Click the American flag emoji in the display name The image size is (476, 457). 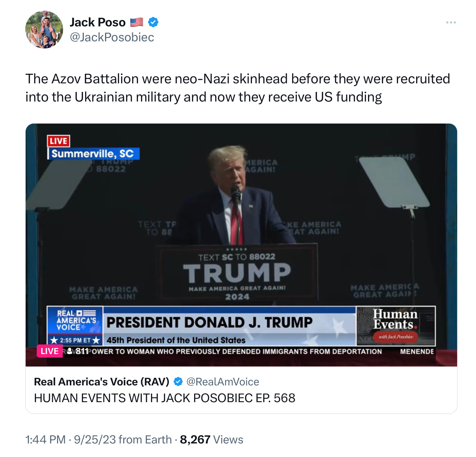(x=136, y=22)
